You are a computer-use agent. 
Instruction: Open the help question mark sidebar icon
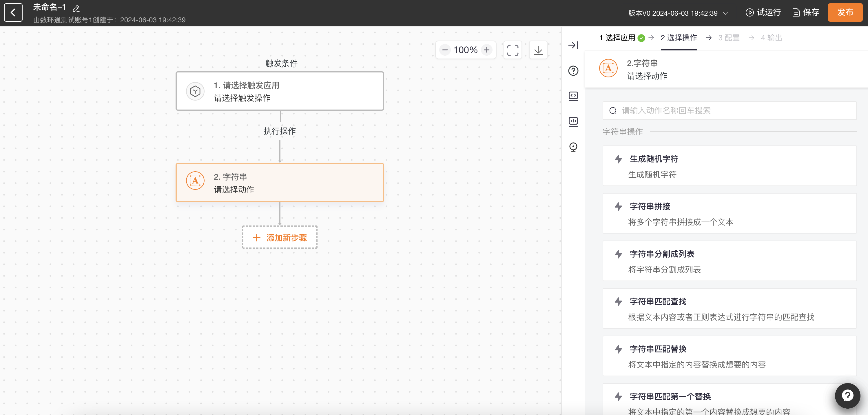[573, 71]
